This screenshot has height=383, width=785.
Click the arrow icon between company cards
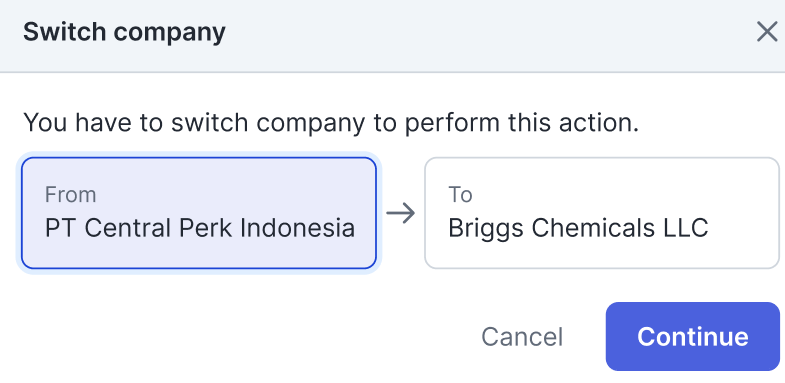click(x=401, y=213)
